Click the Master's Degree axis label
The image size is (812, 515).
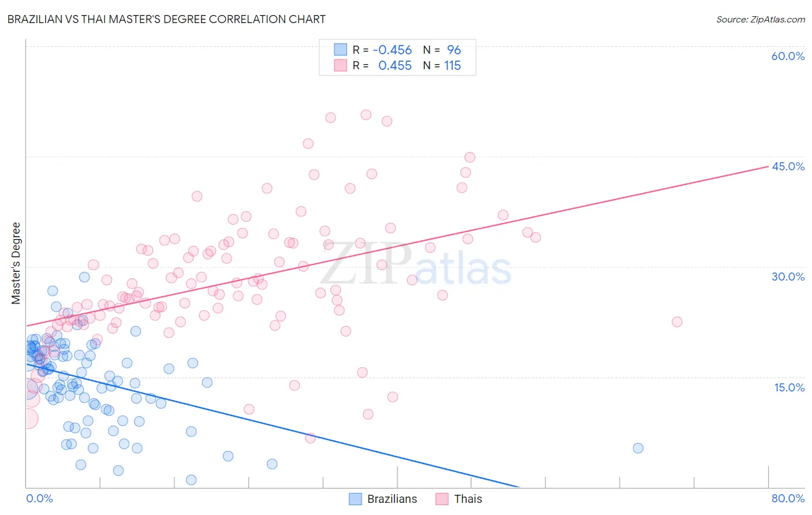(x=16, y=263)
